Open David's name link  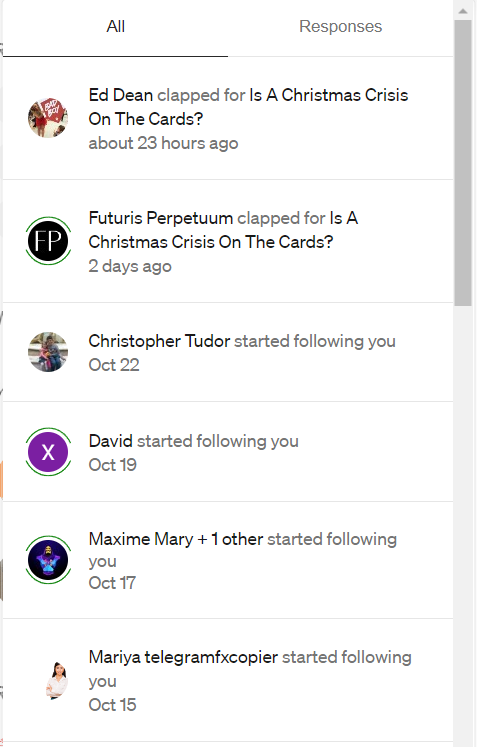(111, 441)
